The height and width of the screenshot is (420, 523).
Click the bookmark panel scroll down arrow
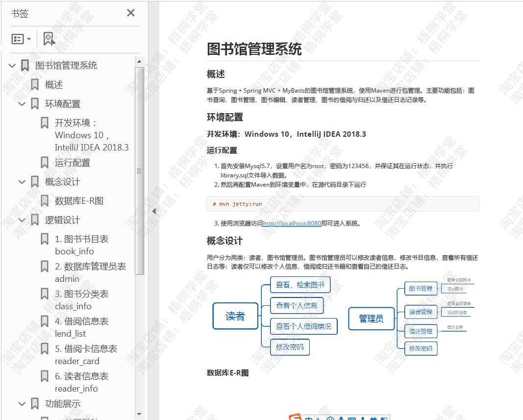tap(139, 414)
